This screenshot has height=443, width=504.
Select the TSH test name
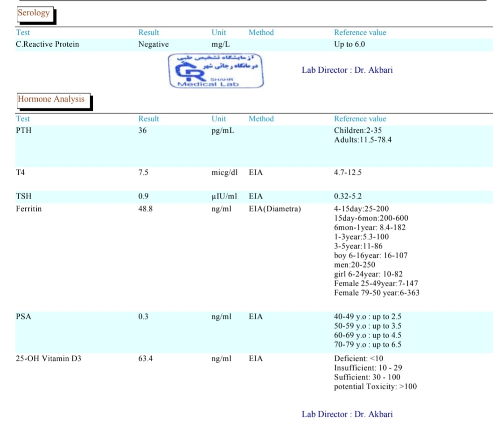(23, 196)
